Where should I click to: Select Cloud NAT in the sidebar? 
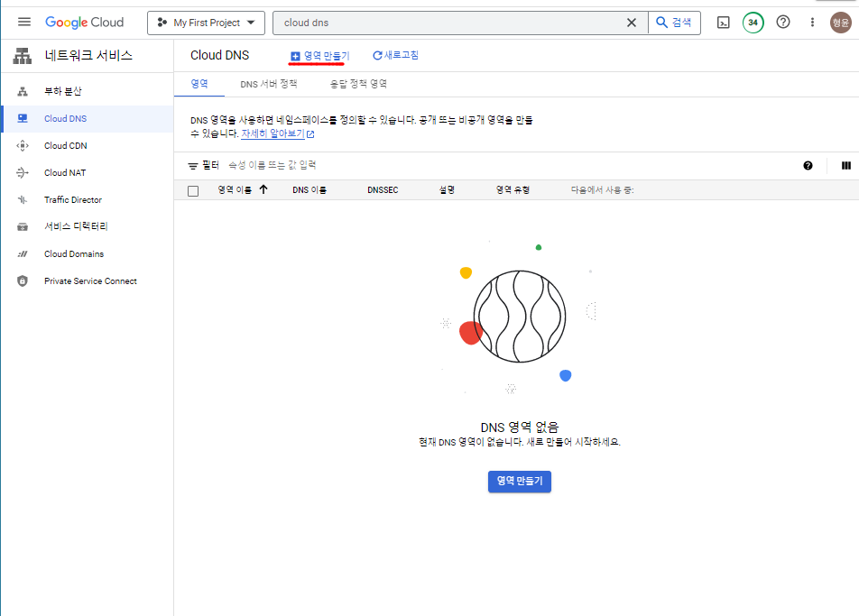pyautogui.click(x=65, y=172)
